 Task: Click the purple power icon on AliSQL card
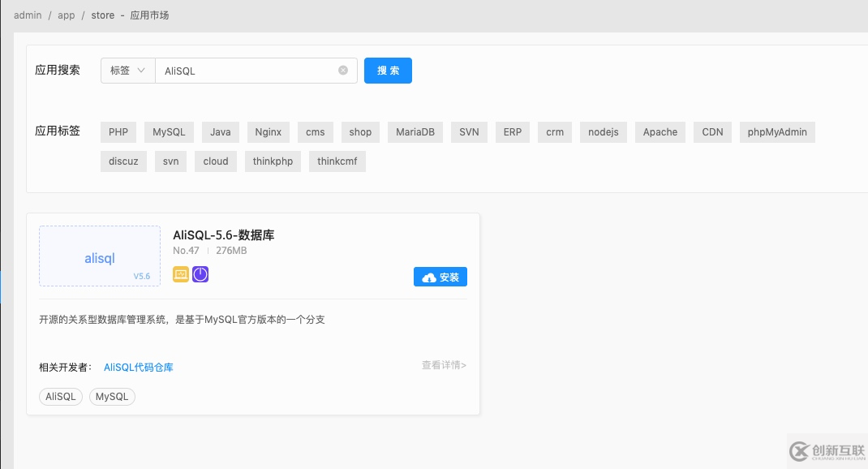(200, 274)
